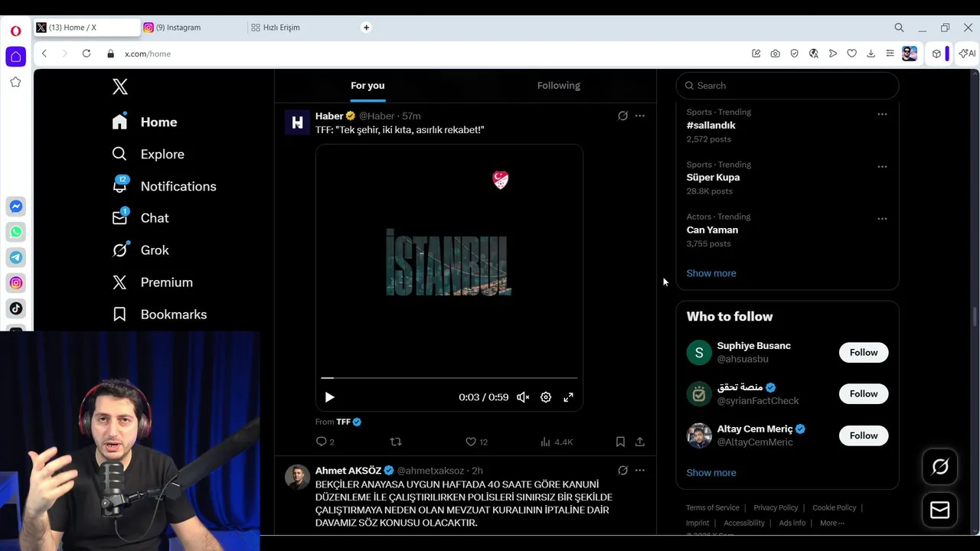Viewport: 980px width, 551px height.
Task: Take snapshot with camera icon
Action: [x=776, y=54]
